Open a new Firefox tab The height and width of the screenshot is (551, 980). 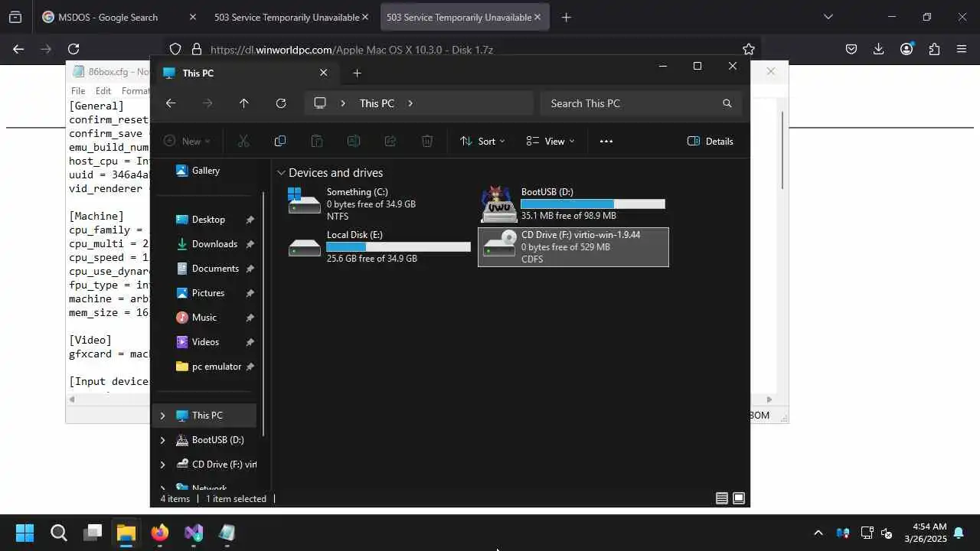click(566, 17)
